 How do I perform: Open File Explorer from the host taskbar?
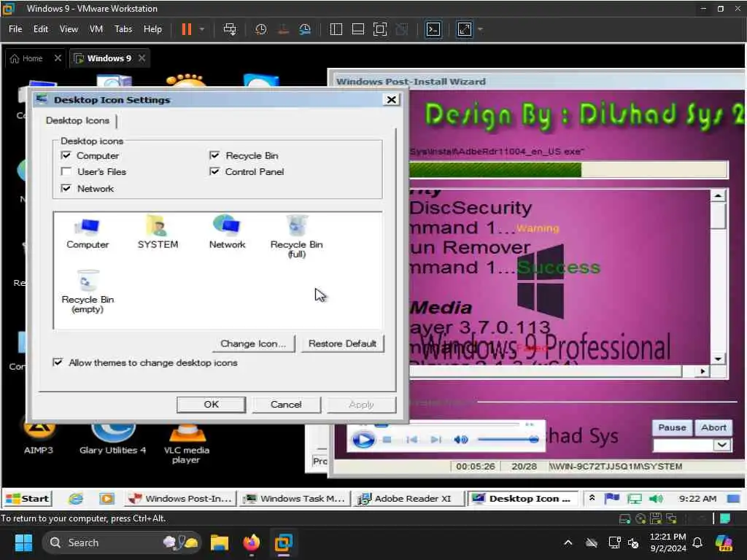220,542
